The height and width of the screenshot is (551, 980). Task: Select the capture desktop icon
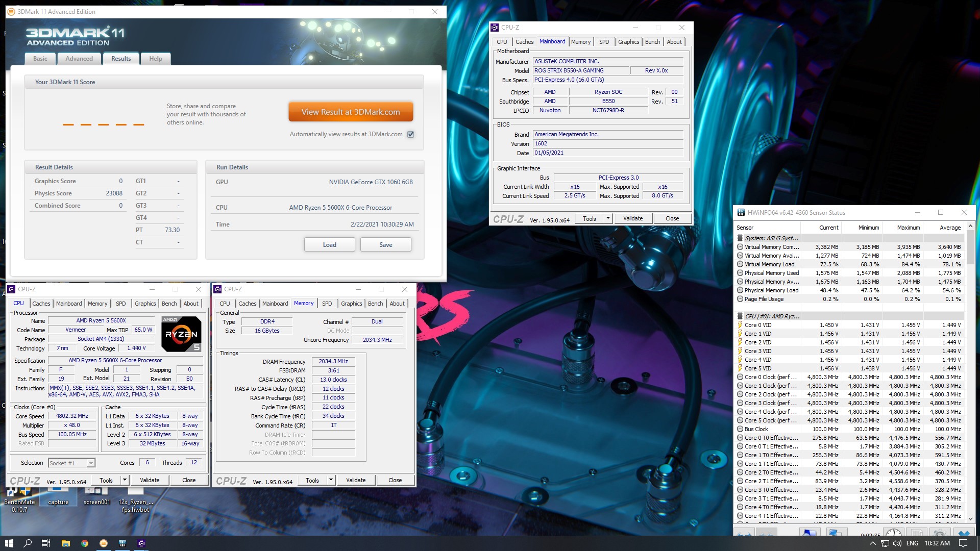(58, 496)
